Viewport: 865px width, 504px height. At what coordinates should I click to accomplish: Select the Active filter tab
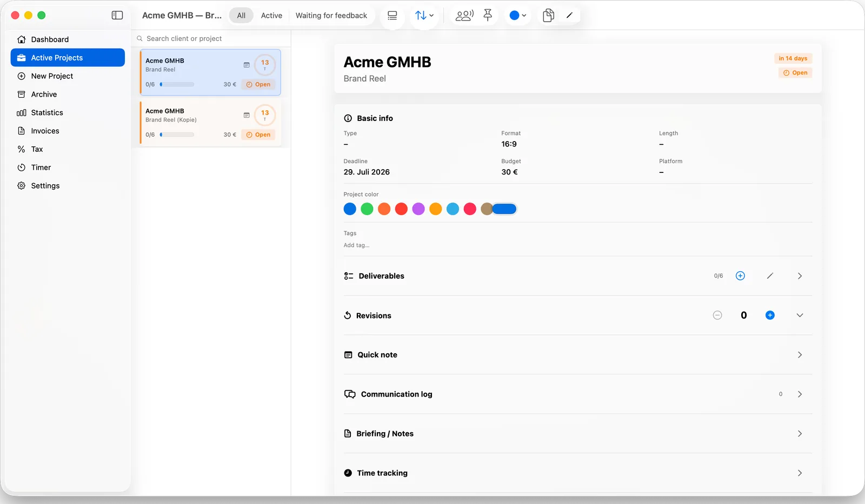tap(271, 16)
